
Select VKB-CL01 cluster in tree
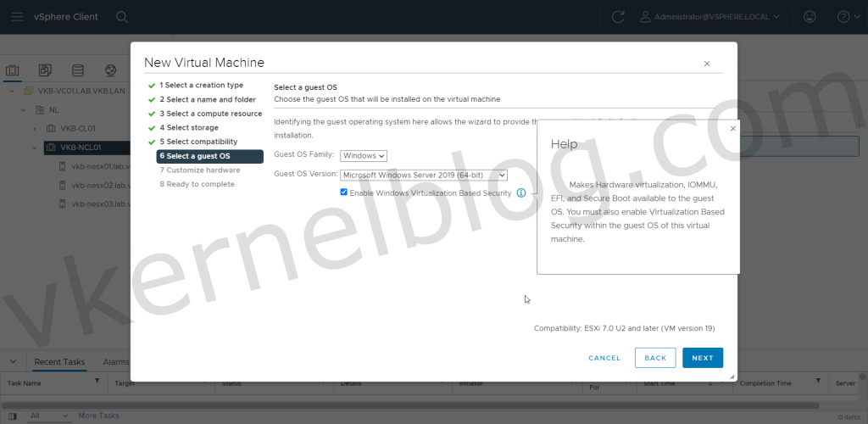(78, 128)
